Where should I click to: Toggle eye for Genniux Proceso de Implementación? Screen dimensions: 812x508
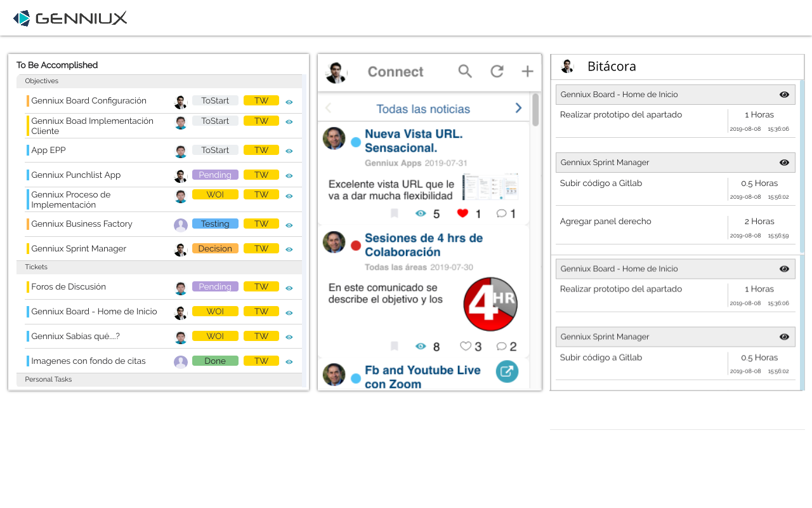point(289,196)
